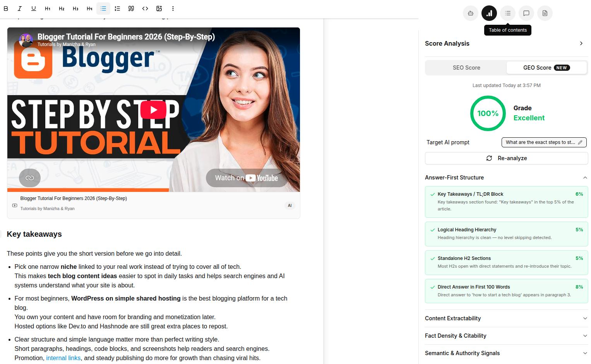The width and height of the screenshot is (591, 364).
Task: Open the insert image tool
Action: (x=159, y=9)
